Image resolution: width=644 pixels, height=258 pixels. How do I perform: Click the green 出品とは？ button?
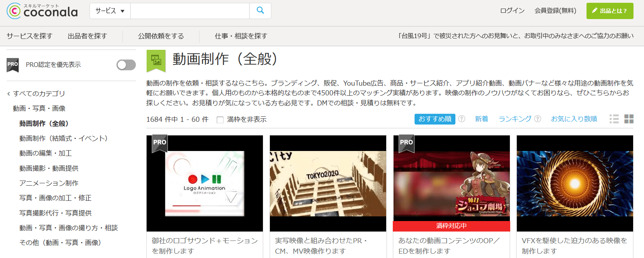click(610, 11)
